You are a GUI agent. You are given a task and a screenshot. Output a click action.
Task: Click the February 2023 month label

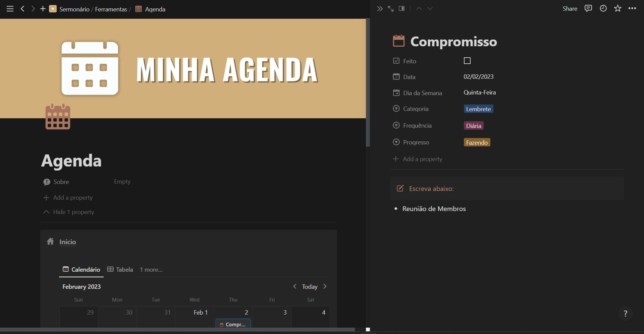[82, 287]
